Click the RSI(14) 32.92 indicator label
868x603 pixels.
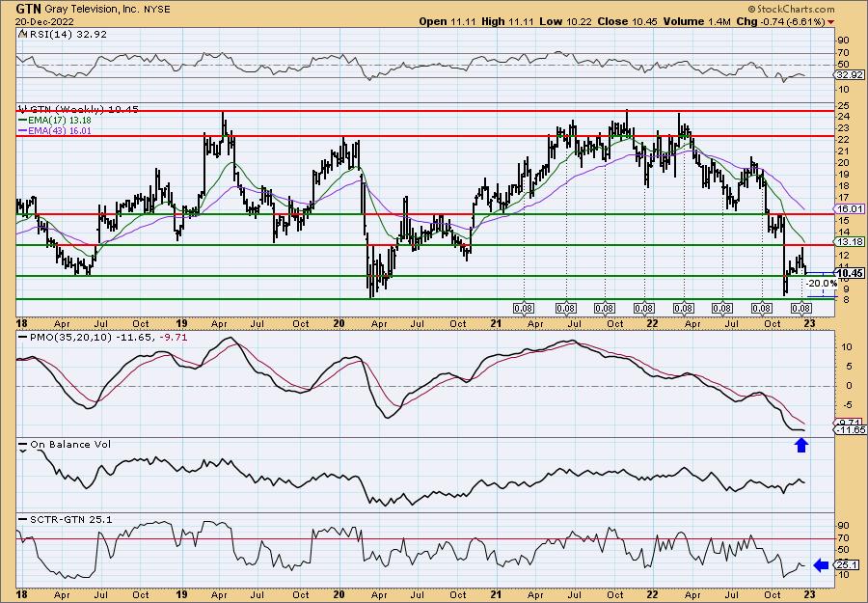coord(67,34)
